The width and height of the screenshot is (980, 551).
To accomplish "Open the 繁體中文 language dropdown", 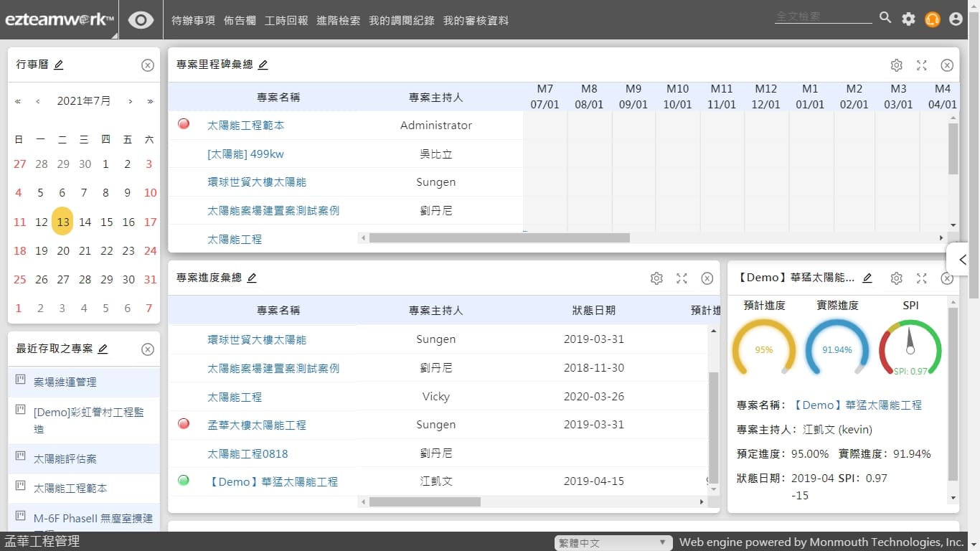I will 613,543.
